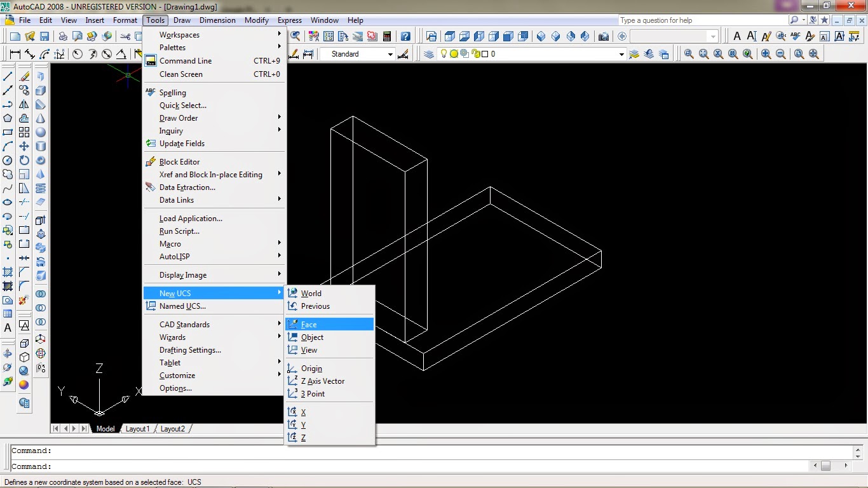Select the Polygon draw tool
This screenshot has height=488, width=868.
click(8, 118)
